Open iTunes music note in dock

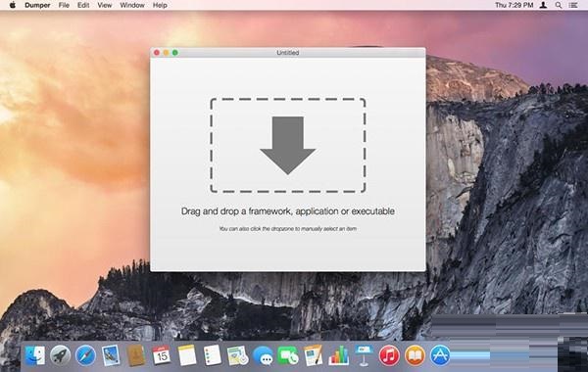[x=389, y=355]
